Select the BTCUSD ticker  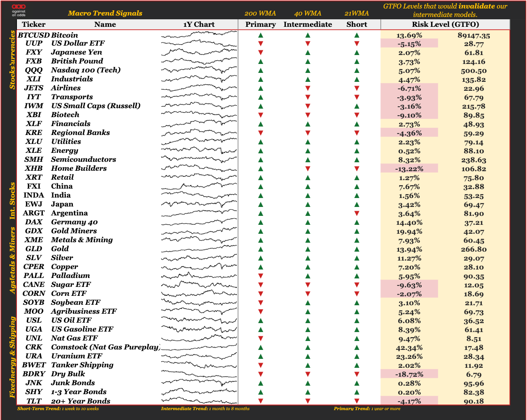tap(33, 35)
